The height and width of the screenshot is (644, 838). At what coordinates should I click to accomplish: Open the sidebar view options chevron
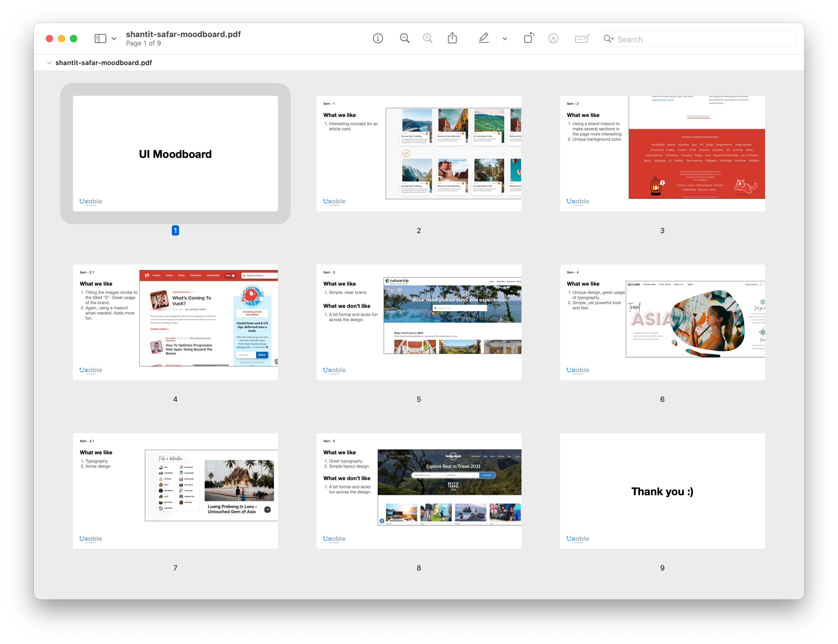click(x=114, y=38)
